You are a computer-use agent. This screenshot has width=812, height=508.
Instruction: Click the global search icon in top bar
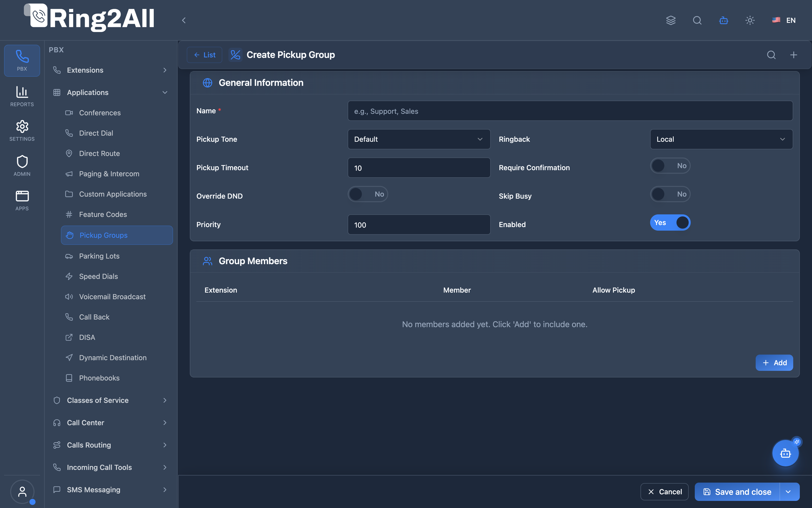[697, 20]
